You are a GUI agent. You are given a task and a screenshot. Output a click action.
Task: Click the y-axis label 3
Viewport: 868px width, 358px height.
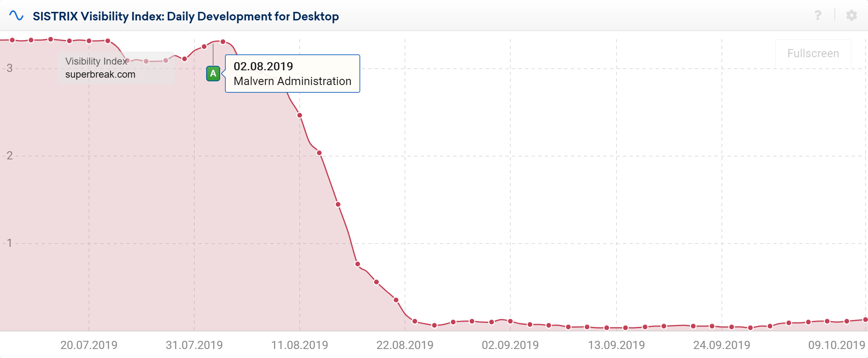tap(10, 68)
